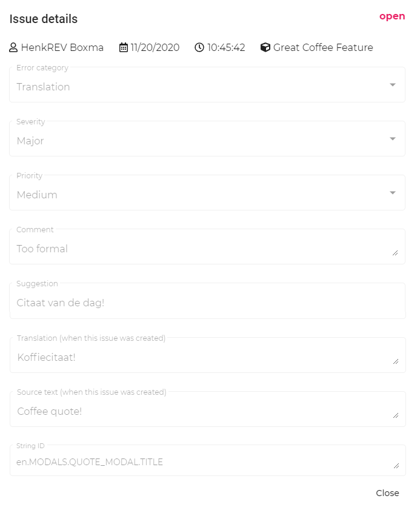The image size is (420, 507).
Task: Click the Close button
Action: 387,493
